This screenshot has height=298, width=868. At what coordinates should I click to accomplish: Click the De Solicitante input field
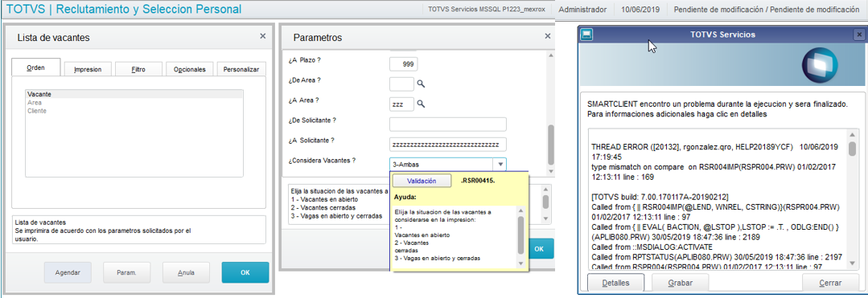pyautogui.click(x=448, y=125)
